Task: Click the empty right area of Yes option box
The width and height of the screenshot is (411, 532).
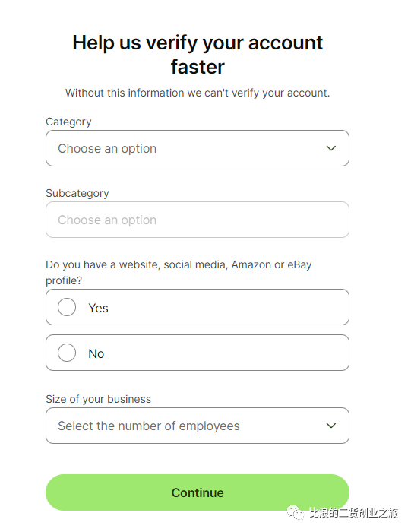Action: pyautogui.click(x=227, y=307)
